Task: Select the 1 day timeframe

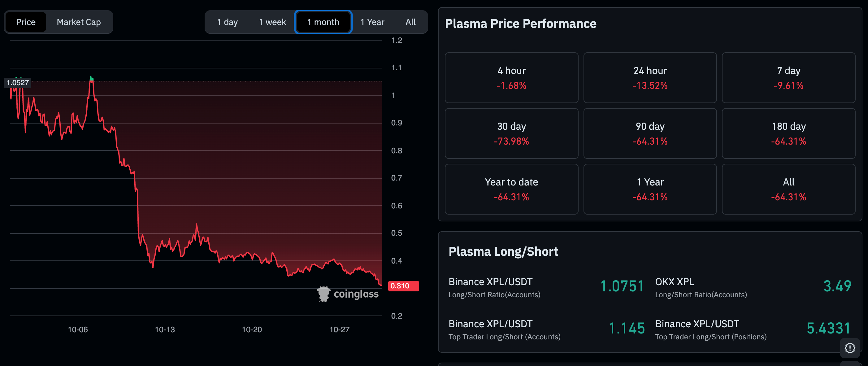Action: tap(228, 22)
